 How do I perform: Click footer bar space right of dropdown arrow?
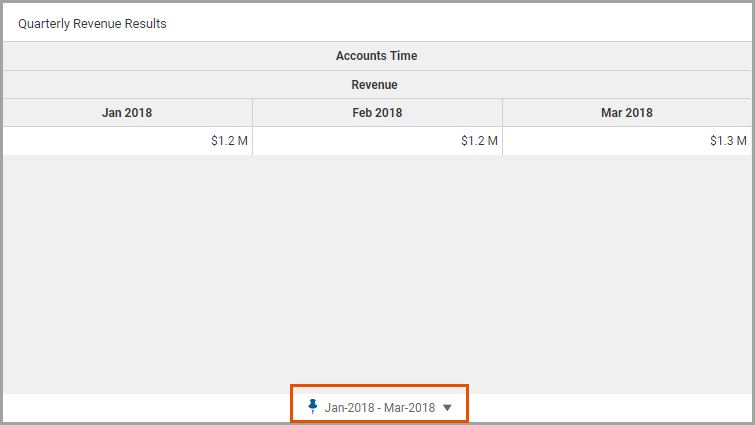pos(610,408)
